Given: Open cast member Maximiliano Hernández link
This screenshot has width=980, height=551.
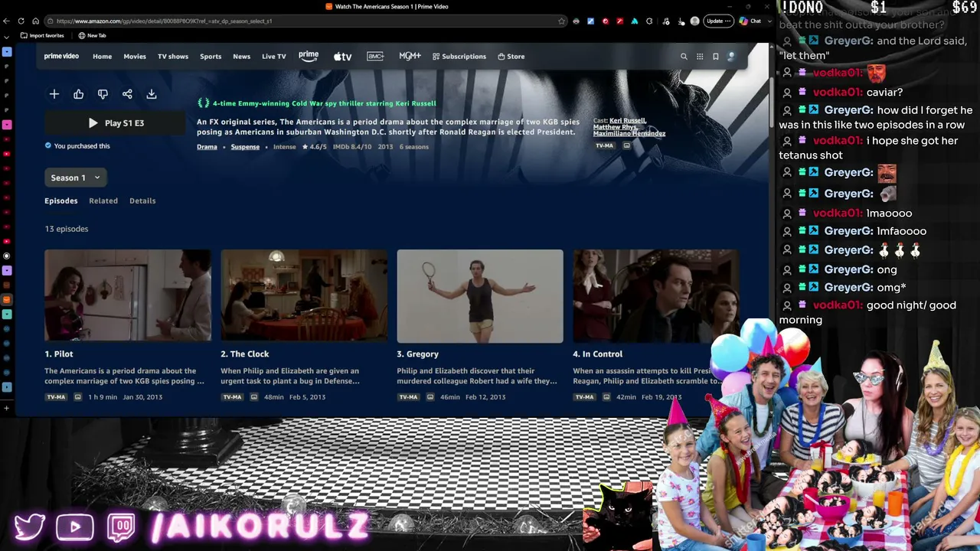Looking at the screenshot, I should coord(629,134).
